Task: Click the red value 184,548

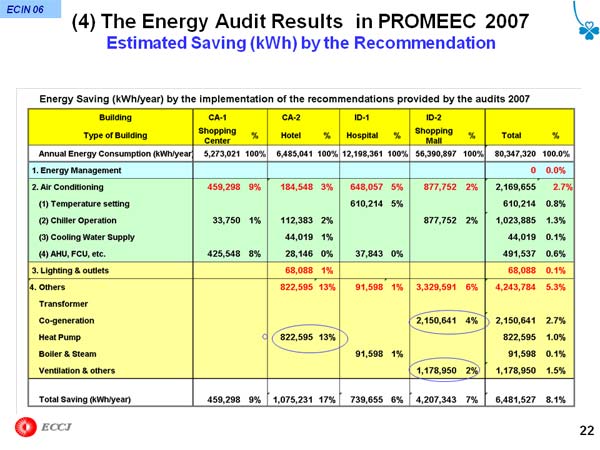Action: (x=297, y=187)
